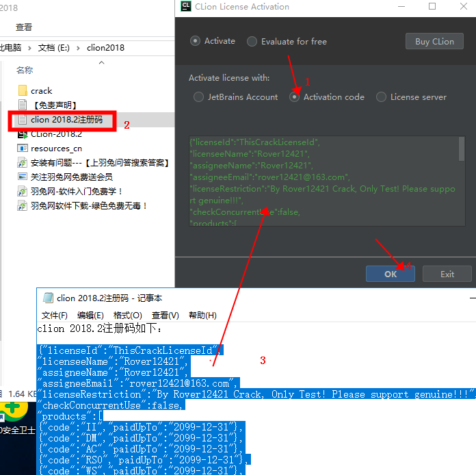Select the 【免责声明】 text file icon
Screen dimensions: 476x475
pyautogui.click(x=23, y=105)
